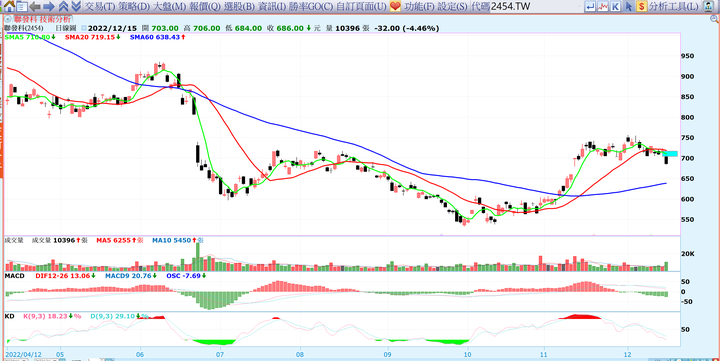This screenshot has width=720, height=361.
Task: Click the 2022/04/12 start date on the time axis
Action: tap(22, 355)
